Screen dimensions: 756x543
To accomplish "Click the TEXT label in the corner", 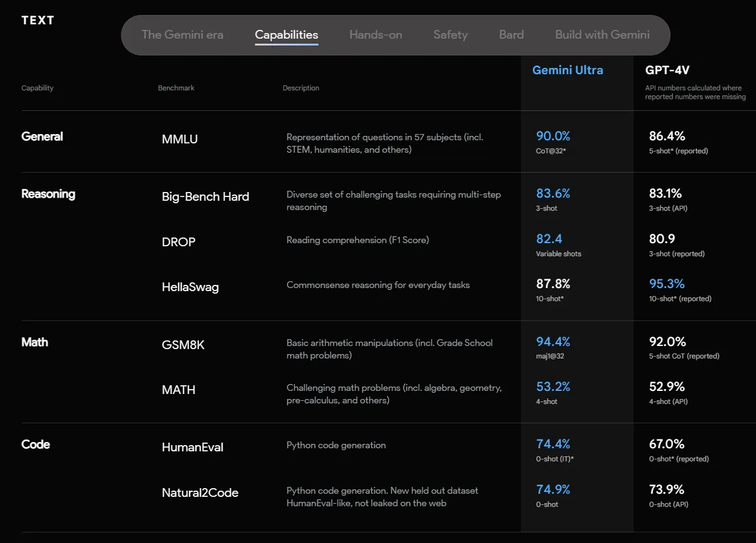I will pos(37,19).
